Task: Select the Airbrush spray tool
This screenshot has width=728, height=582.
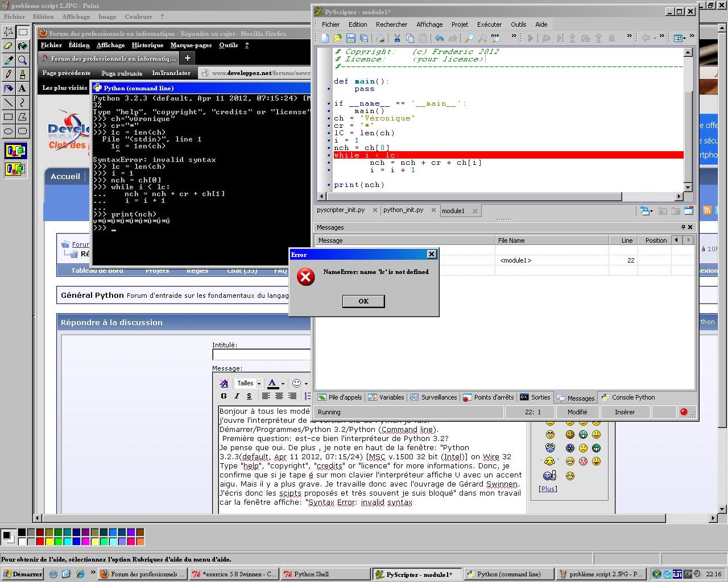Action: 9,89
